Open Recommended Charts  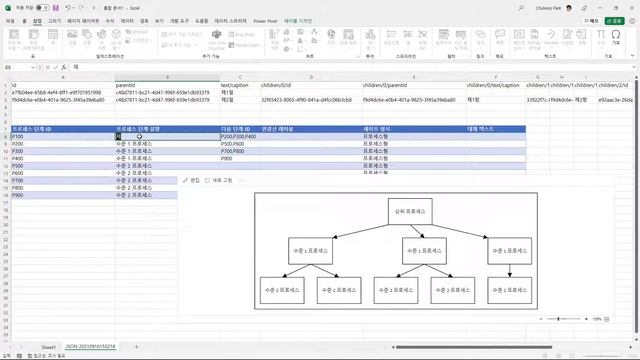click(274, 40)
